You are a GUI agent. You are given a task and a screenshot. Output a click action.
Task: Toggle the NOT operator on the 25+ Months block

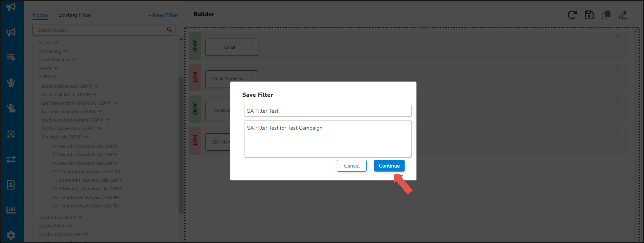point(195,141)
